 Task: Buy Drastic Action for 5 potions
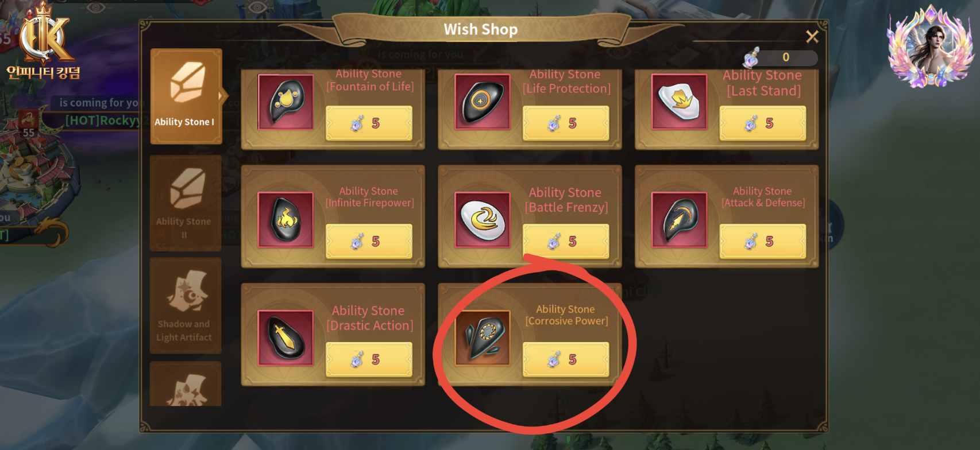pyautogui.click(x=369, y=359)
